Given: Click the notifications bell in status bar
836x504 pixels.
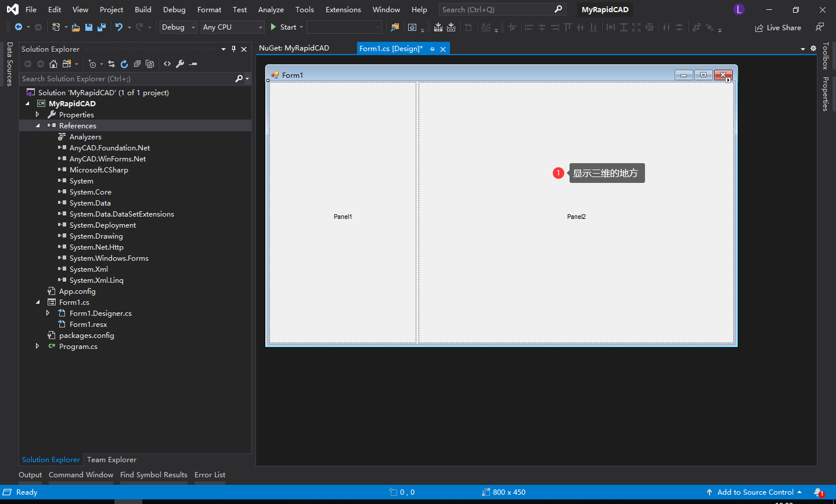Looking at the screenshot, I should click(818, 492).
